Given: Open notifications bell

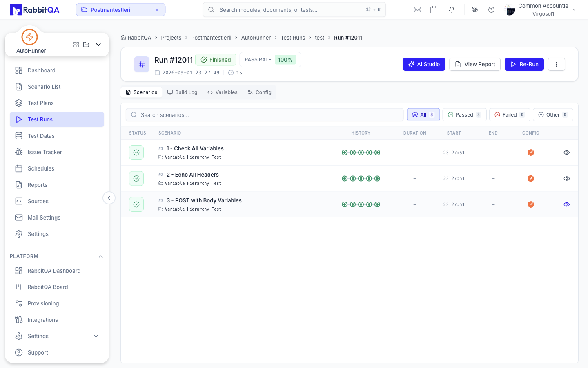Looking at the screenshot, I should click(x=452, y=10).
